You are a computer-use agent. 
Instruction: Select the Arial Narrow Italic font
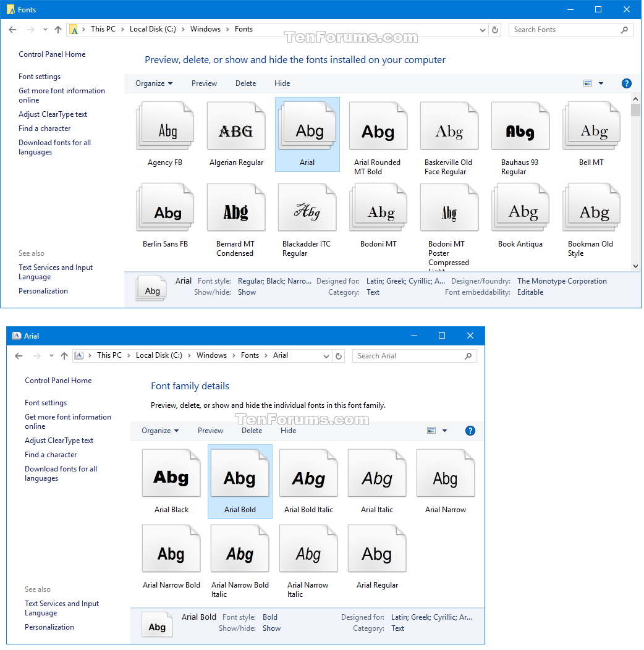308,549
